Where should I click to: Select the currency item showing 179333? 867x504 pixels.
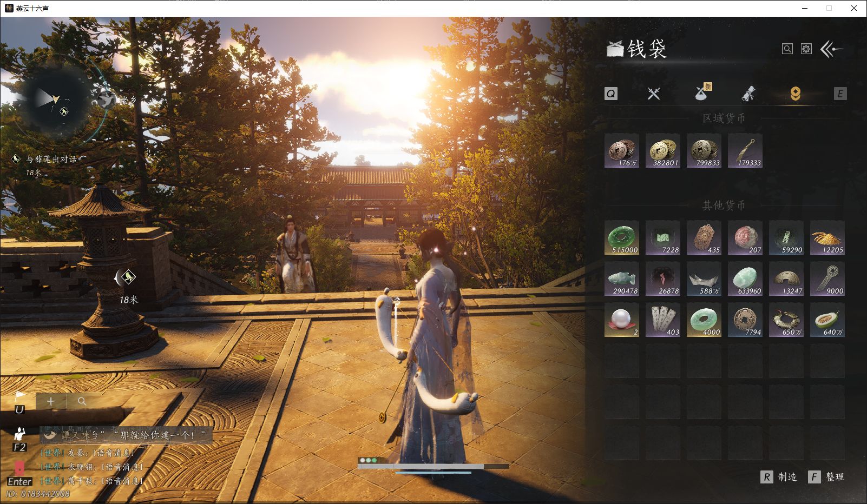(745, 150)
